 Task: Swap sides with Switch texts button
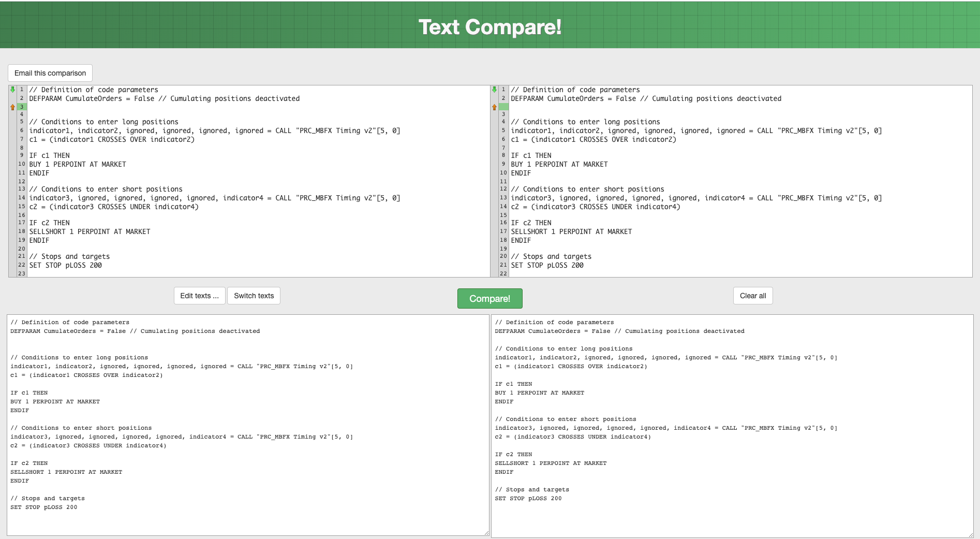254,296
